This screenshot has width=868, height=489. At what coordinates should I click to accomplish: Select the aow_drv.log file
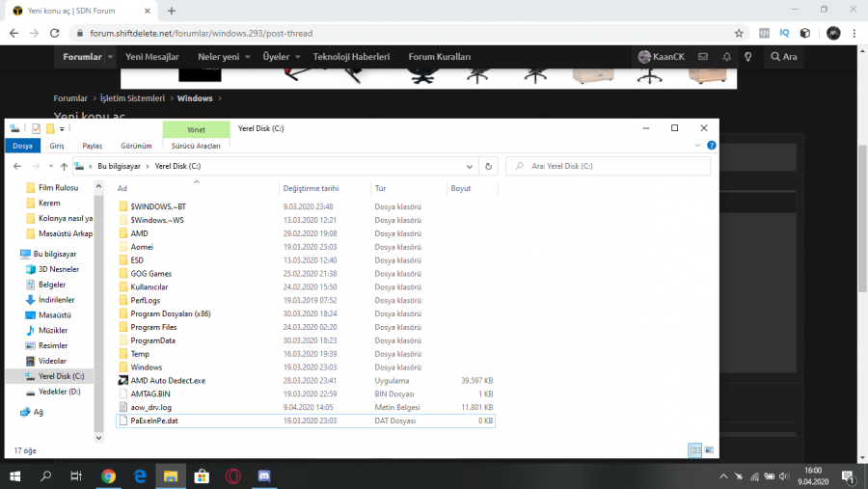(151, 407)
